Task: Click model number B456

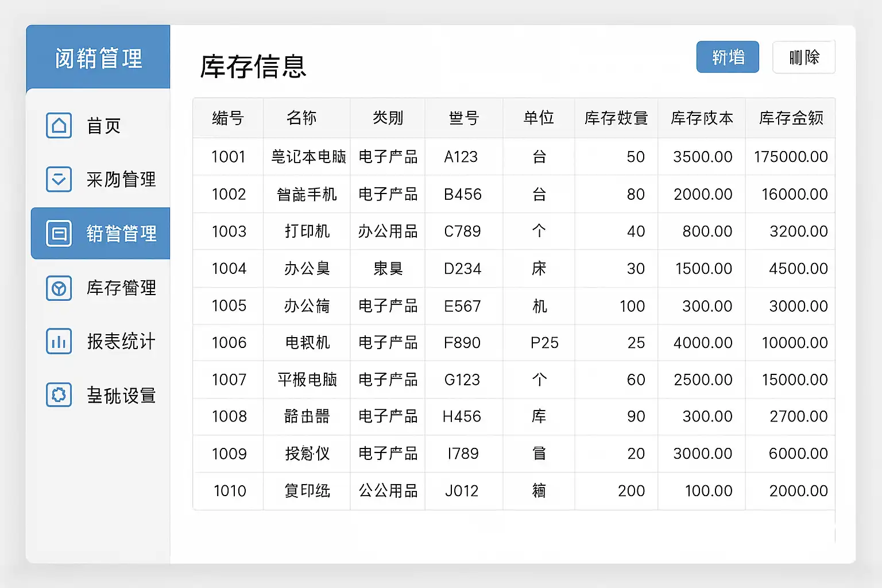Action: (x=462, y=194)
